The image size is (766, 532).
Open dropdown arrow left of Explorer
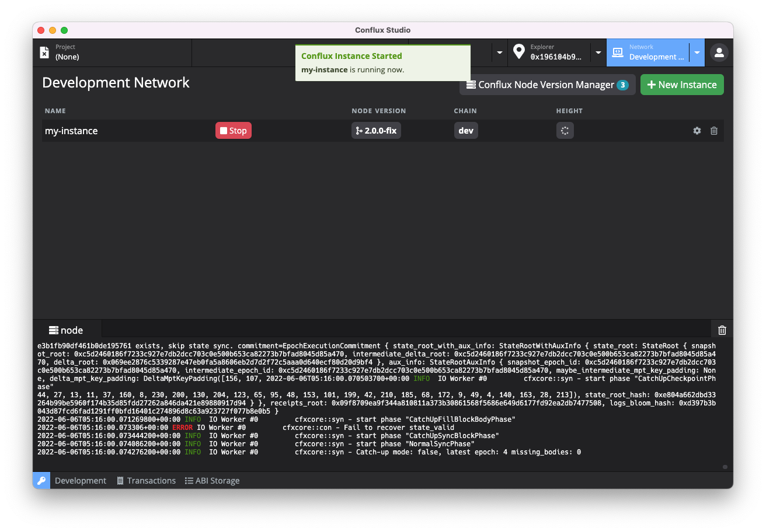pyautogui.click(x=500, y=52)
